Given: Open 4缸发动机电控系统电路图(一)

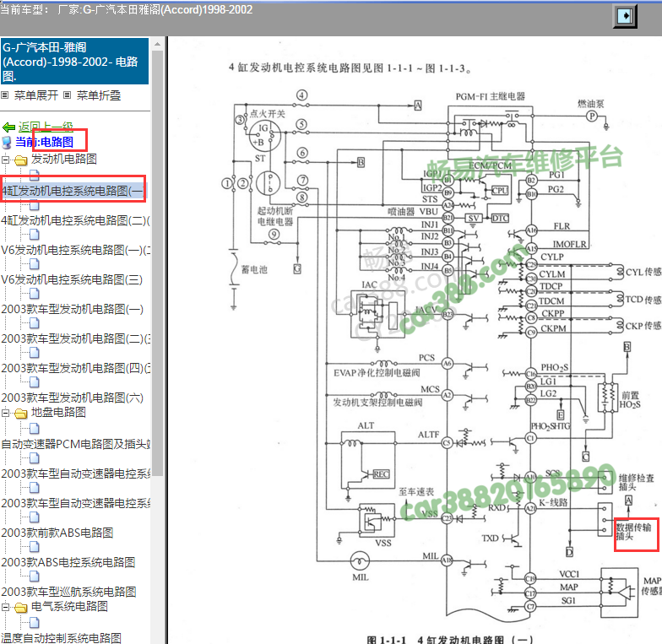Looking at the screenshot, I should click(x=73, y=191).
